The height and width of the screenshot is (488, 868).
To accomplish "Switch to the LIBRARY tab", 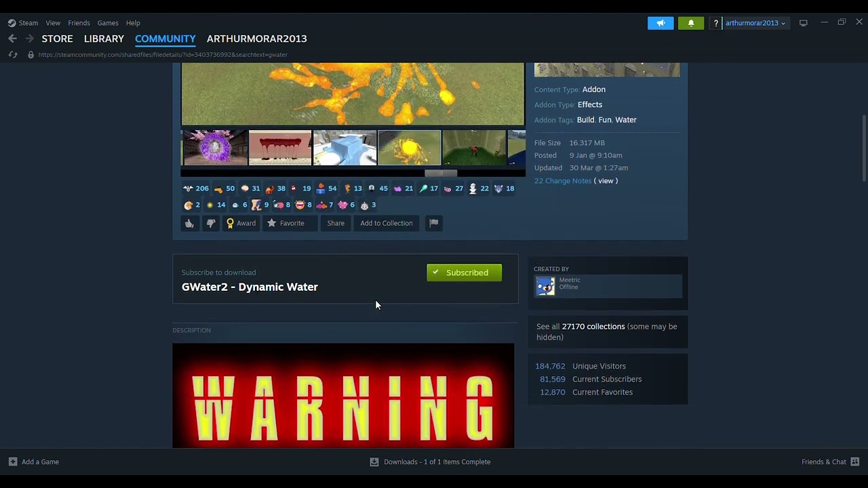I will pos(104,39).
